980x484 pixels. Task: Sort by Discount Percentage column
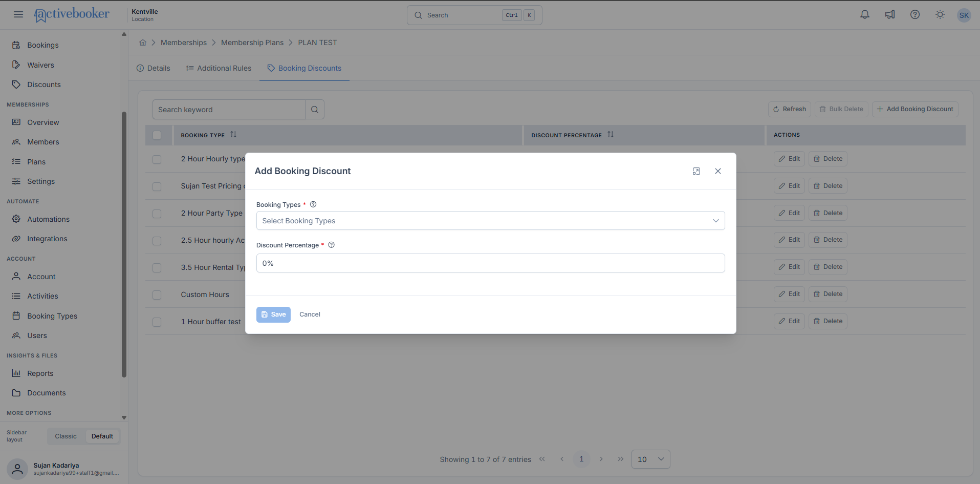[611, 135]
